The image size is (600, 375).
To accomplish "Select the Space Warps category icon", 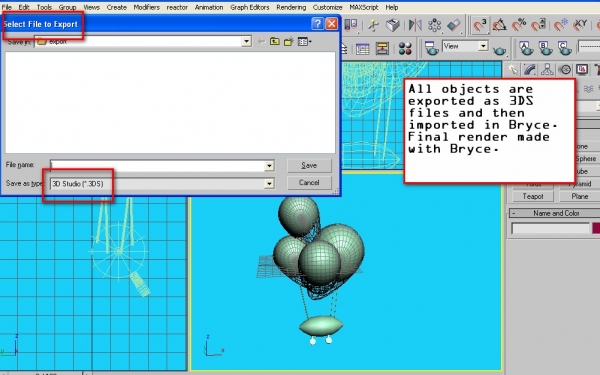I will tap(588, 89).
